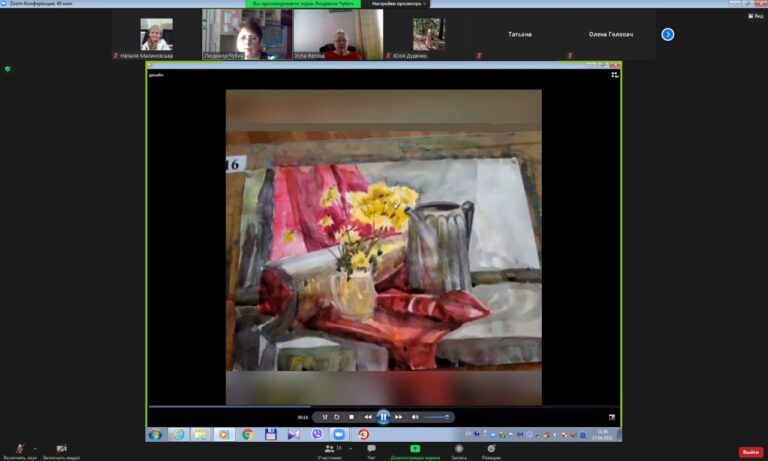Viewport: 768px width, 461px height.
Task: Skip to next track in player
Action: pos(399,417)
